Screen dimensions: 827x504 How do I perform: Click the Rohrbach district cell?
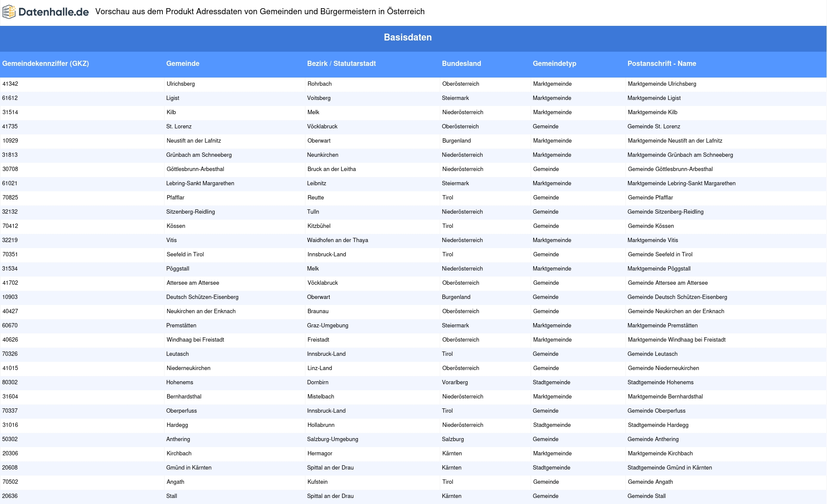coord(373,84)
